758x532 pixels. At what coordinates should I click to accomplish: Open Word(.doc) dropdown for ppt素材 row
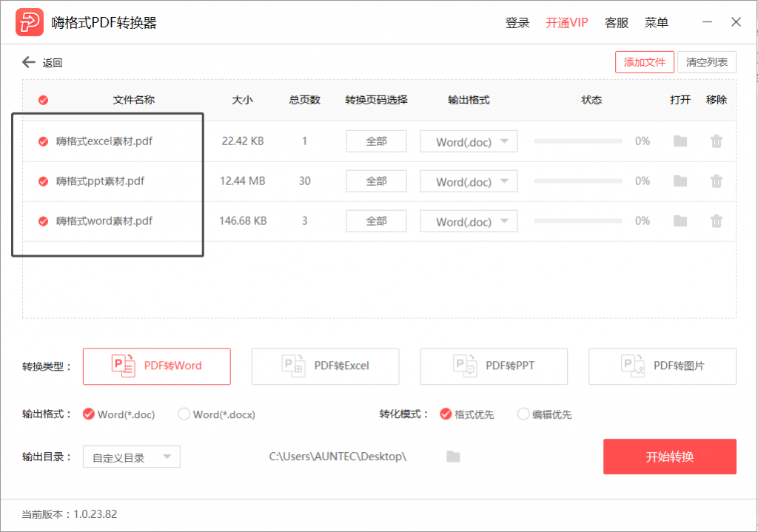[x=469, y=181]
